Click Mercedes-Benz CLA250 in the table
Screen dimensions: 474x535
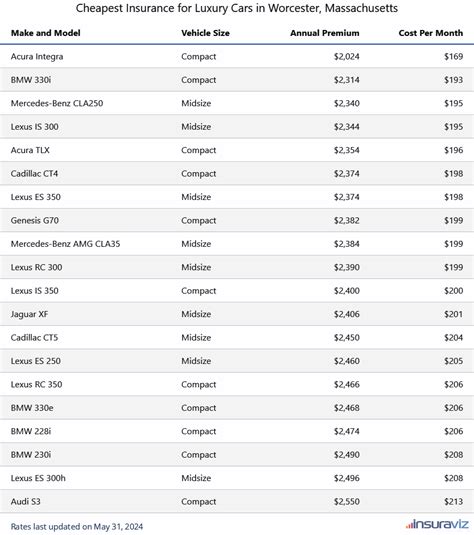(x=57, y=103)
